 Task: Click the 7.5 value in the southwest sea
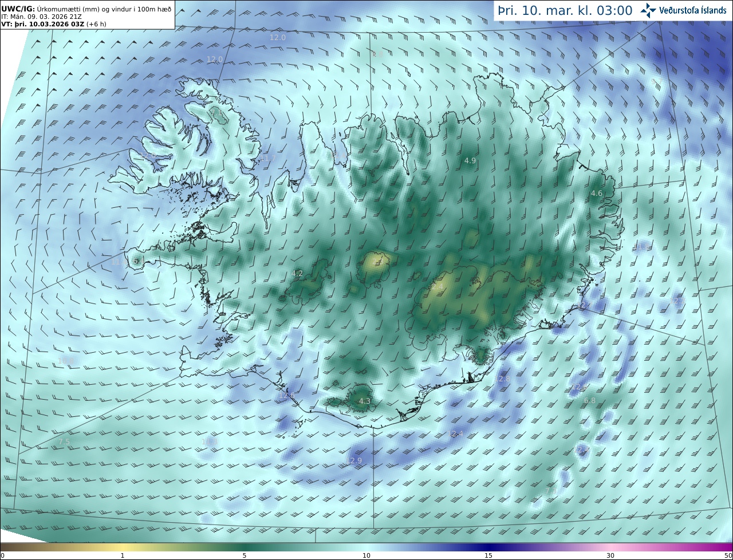pyautogui.click(x=64, y=442)
